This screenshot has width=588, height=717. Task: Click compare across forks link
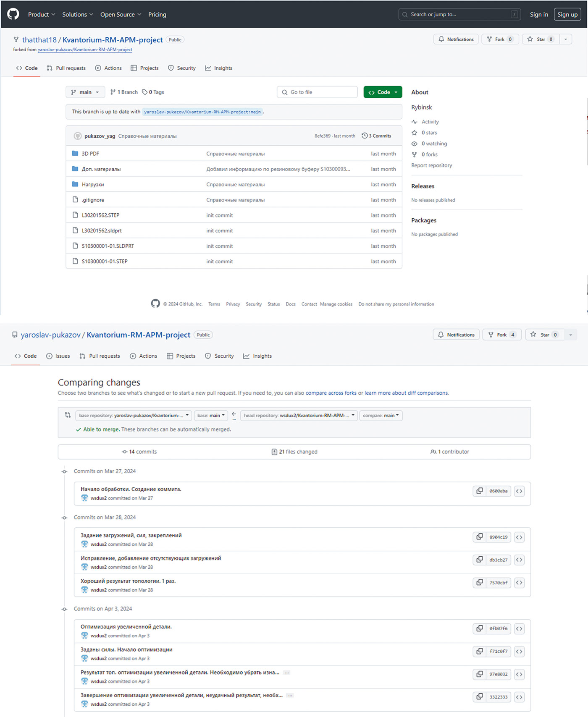pyautogui.click(x=331, y=393)
